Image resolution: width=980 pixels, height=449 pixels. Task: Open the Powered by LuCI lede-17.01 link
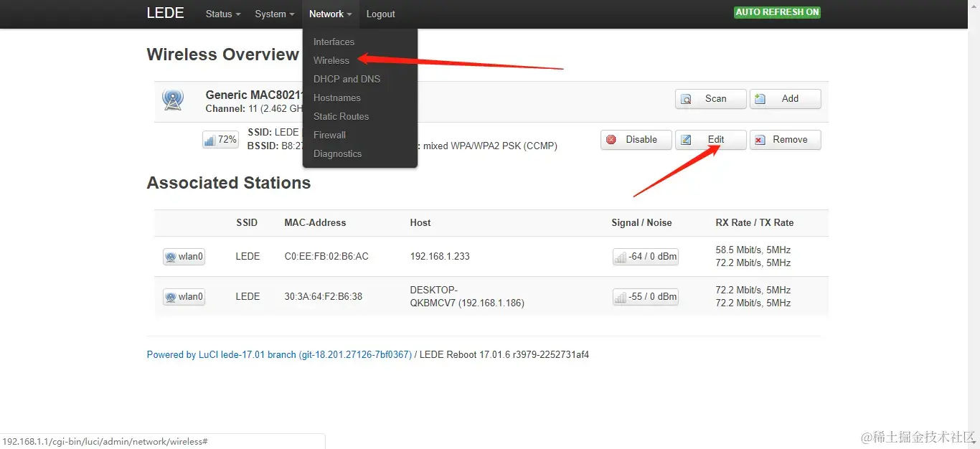[279, 355]
